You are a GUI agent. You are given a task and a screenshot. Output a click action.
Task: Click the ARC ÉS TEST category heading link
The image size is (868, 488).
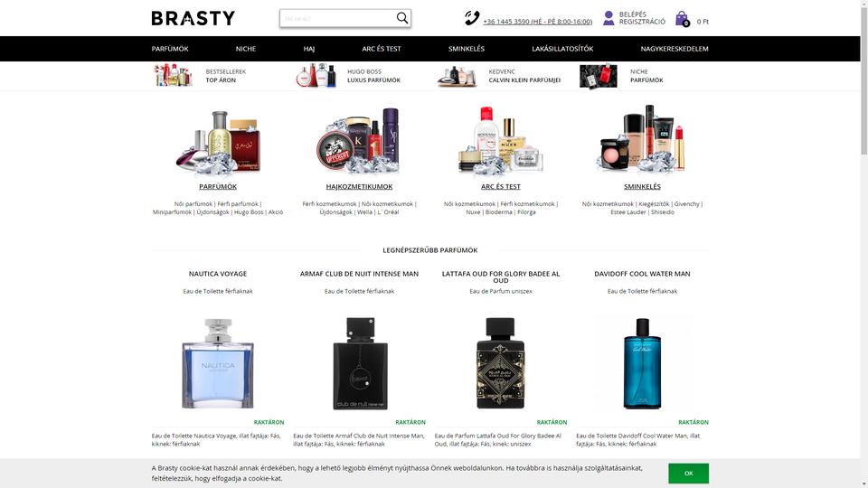coord(500,186)
